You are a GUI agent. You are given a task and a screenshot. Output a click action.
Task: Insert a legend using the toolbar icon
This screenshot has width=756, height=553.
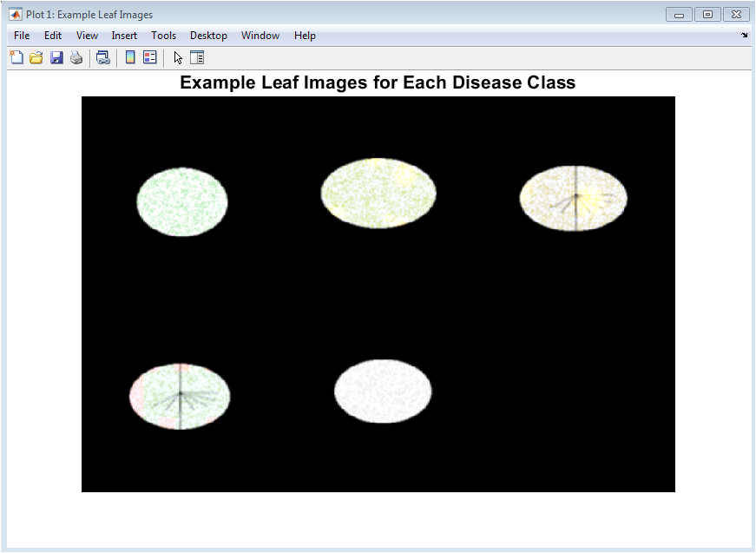pyautogui.click(x=149, y=58)
